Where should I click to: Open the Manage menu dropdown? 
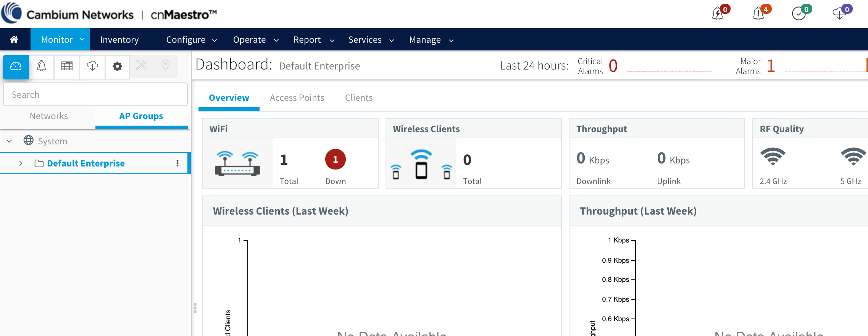coord(431,40)
